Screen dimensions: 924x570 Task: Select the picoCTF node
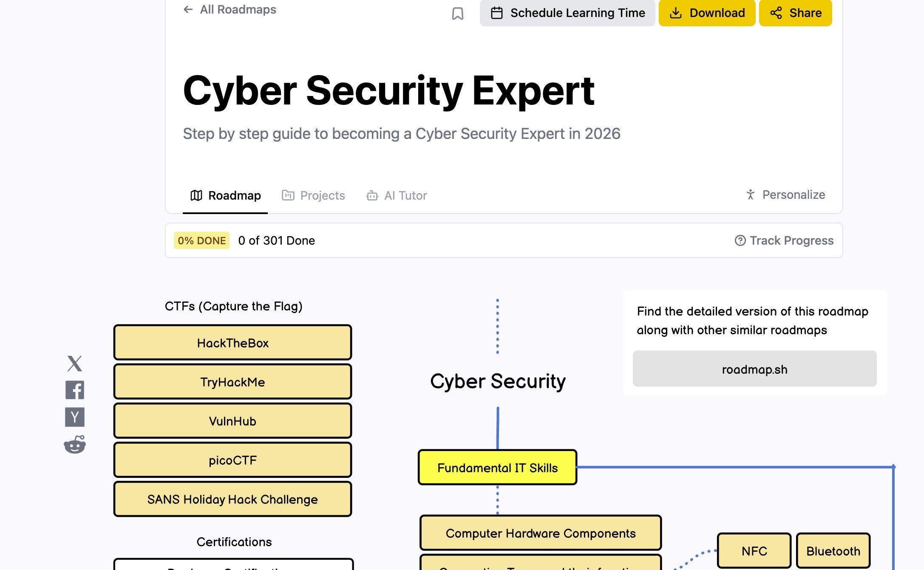(x=232, y=460)
